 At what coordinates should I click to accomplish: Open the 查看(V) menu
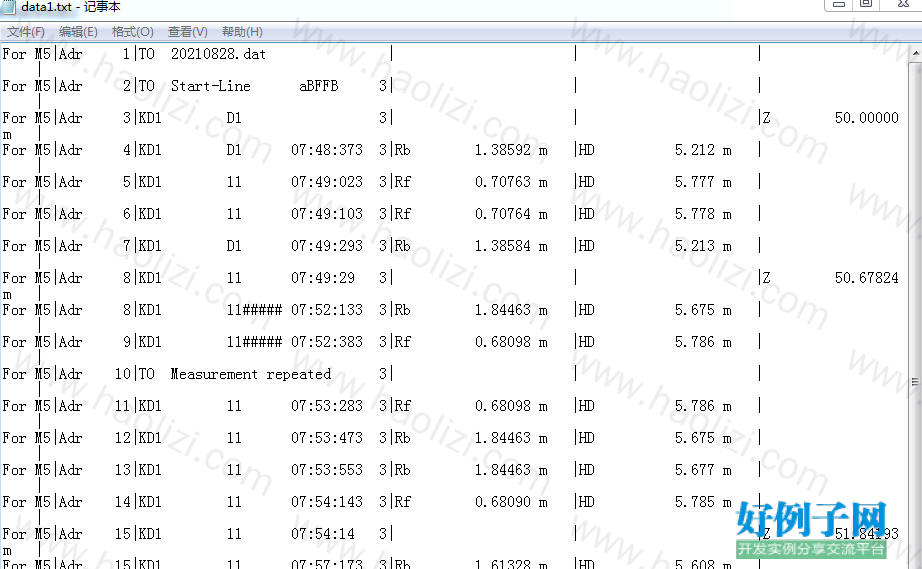click(188, 32)
